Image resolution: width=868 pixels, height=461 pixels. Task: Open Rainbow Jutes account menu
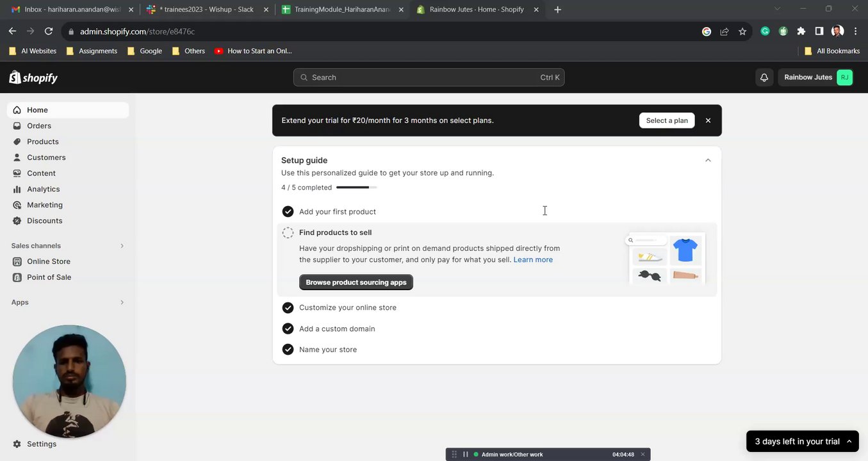(818, 77)
